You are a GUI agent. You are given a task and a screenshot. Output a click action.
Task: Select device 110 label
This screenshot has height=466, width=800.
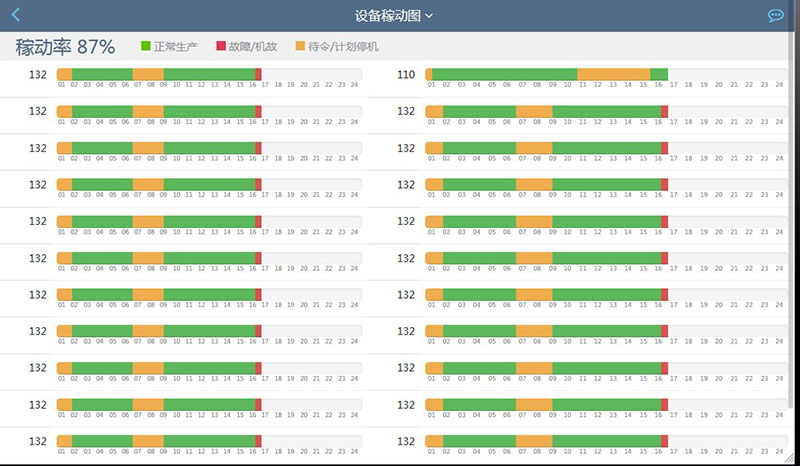405,75
